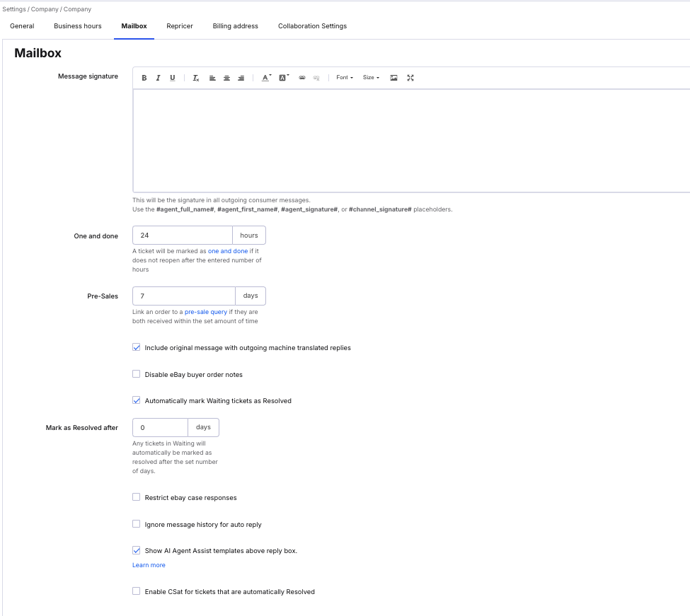Image resolution: width=690 pixels, height=616 pixels.
Task: Align signature text left
Action: pyautogui.click(x=212, y=78)
